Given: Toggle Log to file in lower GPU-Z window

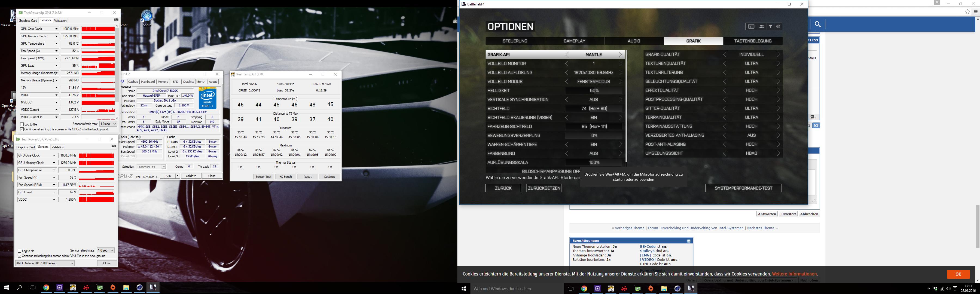Looking at the screenshot, I should click(x=20, y=251).
